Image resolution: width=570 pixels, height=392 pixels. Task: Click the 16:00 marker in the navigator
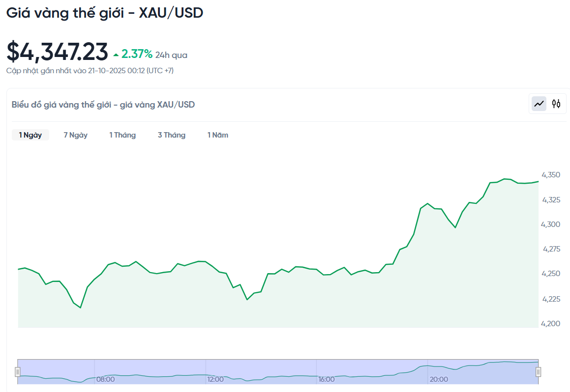(x=327, y=379)
